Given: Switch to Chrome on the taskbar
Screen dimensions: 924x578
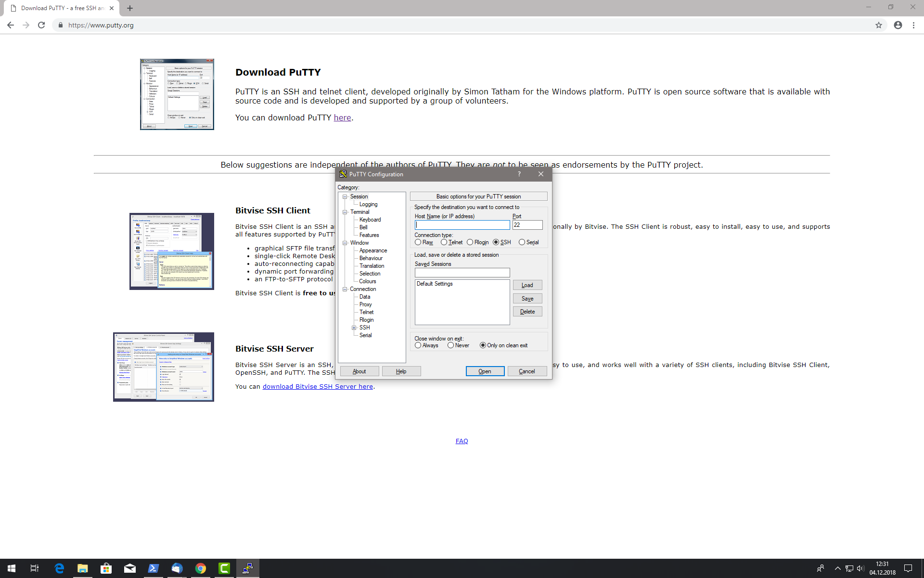Looking at the screenshot, I should click(x=201, y=568).
